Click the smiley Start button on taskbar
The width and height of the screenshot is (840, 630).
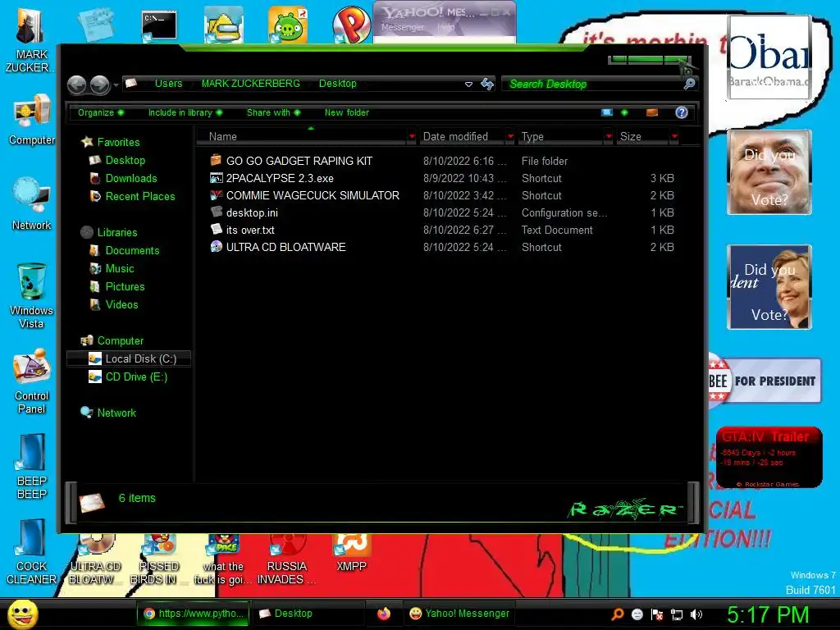pyautogui.click(x=22, y=614)
